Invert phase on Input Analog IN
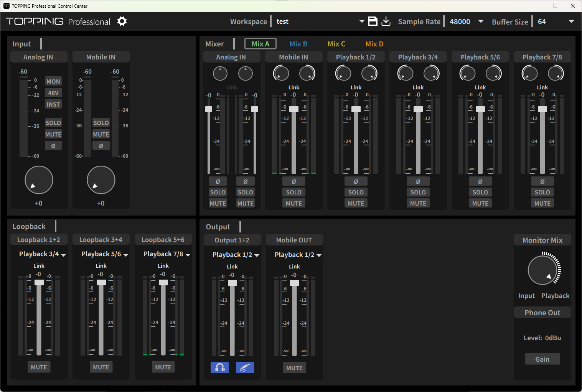This screenshot has width=582, height=392. pyautogui.click(x=53, y=146)
